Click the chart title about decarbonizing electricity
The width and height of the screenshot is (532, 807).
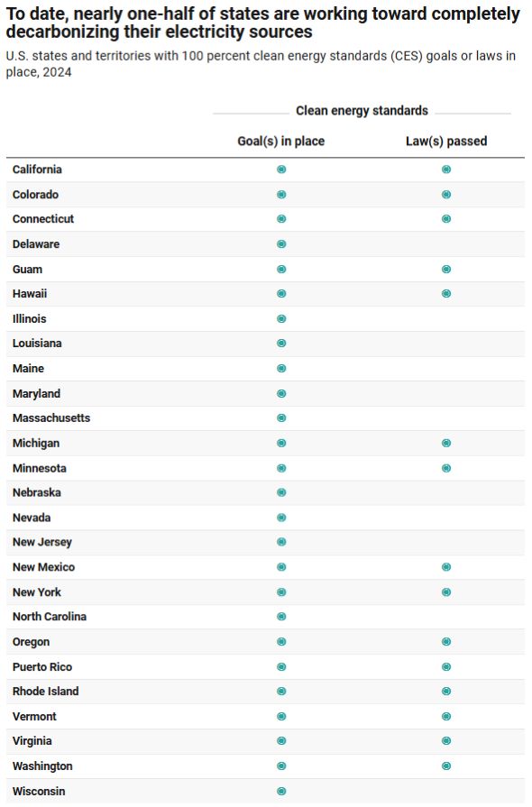coord(263,23)
